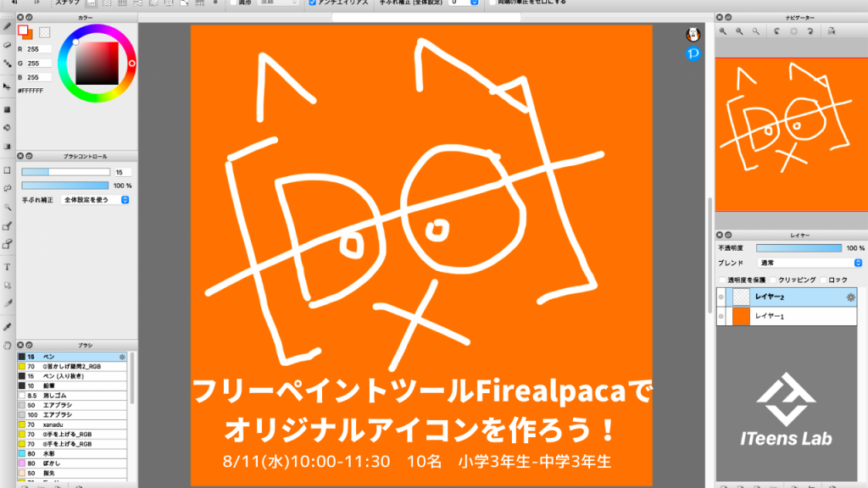Enable ロック checkbox

point(823,280)
